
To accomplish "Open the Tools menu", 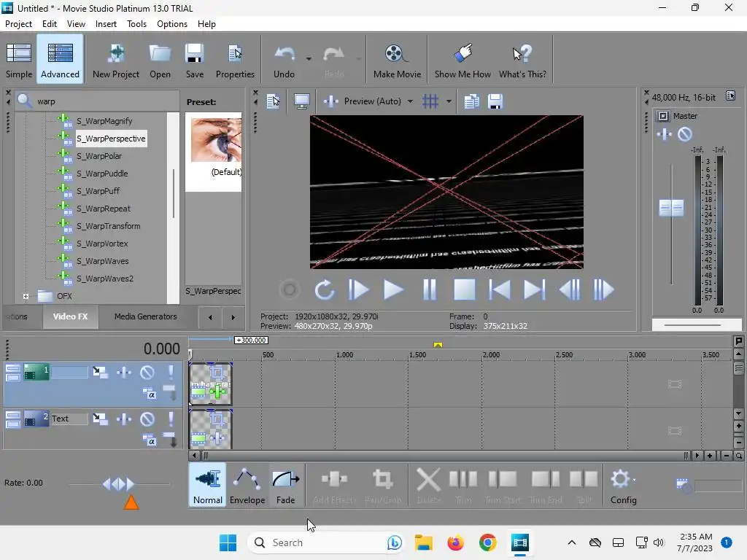I will (136, 24).
